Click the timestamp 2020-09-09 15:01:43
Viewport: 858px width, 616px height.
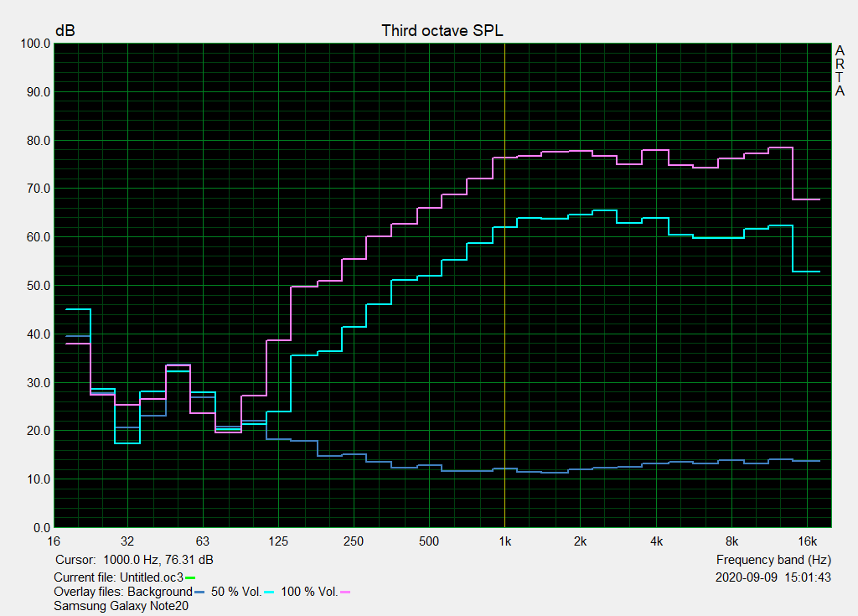click(x=773, y=577)
